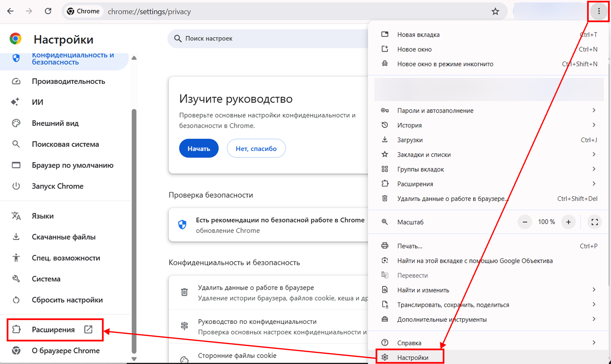This screenshot has height=364, width=611.
Task: Increase zoom with the plus button
Action: click(568, 222)
